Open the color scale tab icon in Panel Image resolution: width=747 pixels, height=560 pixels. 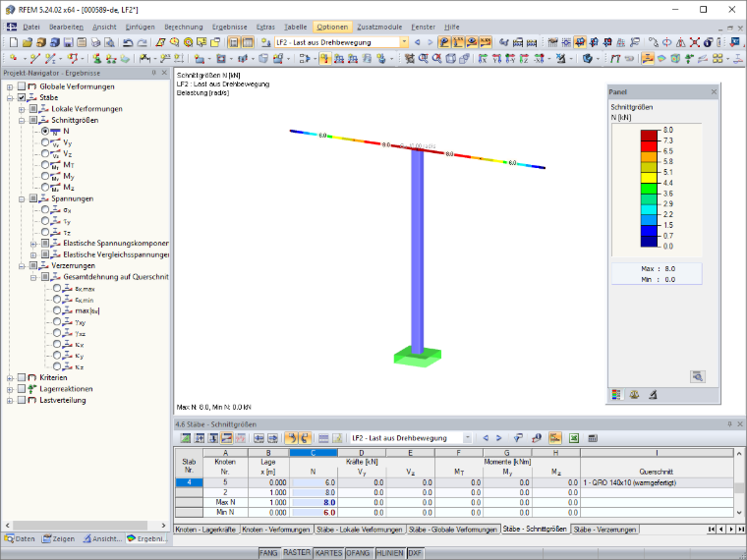(x=616, y=395)
